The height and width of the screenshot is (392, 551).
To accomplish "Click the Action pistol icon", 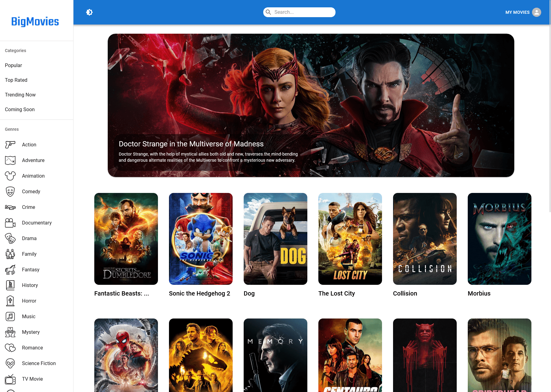I will click(x=10, y=145).
